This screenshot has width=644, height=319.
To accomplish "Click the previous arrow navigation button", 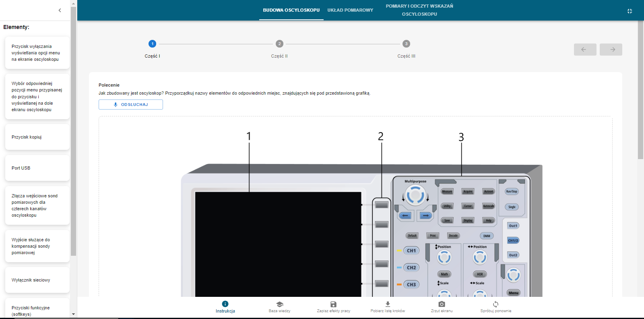I will pyautogui.click(x=585, y=50).
